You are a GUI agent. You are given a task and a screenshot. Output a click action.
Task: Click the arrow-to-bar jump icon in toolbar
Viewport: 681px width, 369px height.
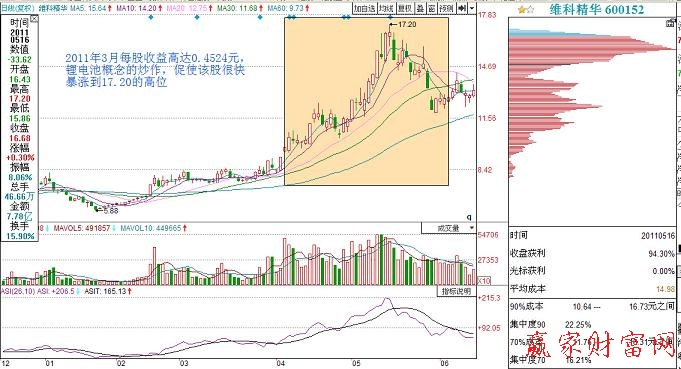click(462, 8)
